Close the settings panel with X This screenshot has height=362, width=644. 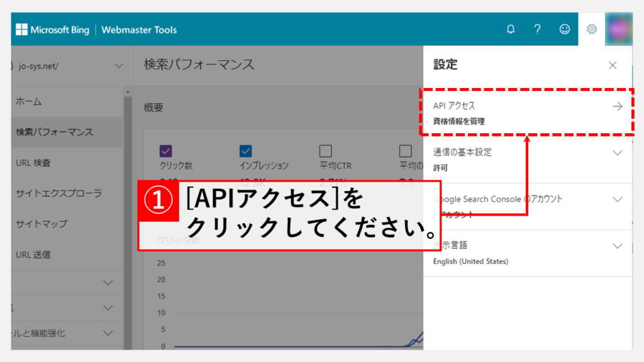click(x=613, y=65)
